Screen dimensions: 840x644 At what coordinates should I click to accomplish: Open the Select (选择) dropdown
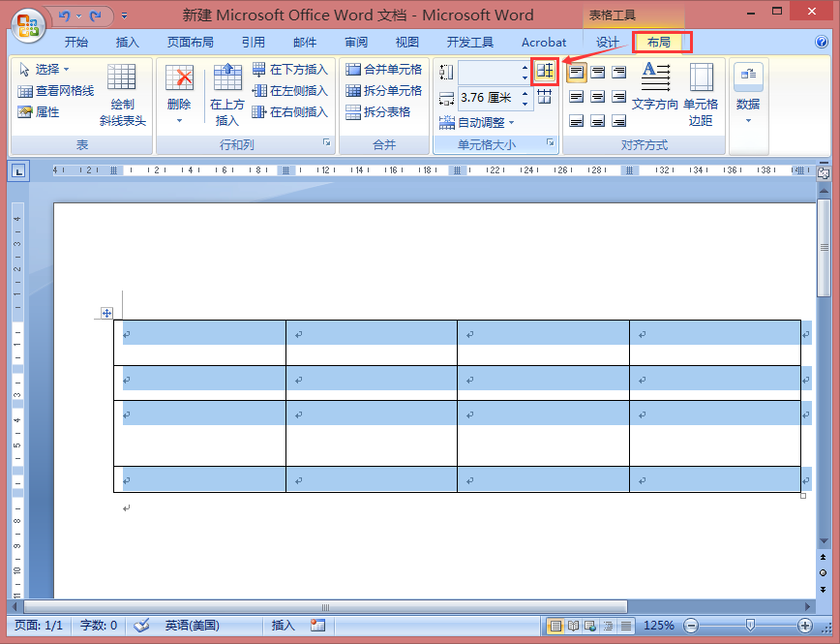point(44,69)
